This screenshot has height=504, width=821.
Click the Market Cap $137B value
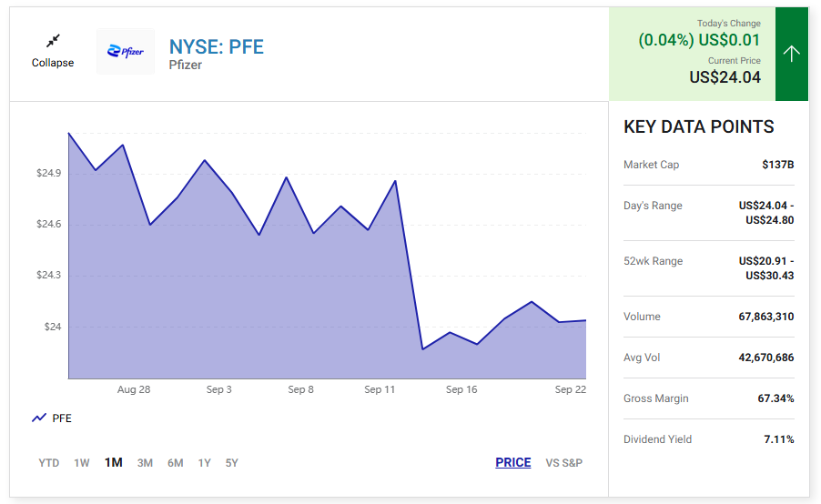[x=778, y=165]
